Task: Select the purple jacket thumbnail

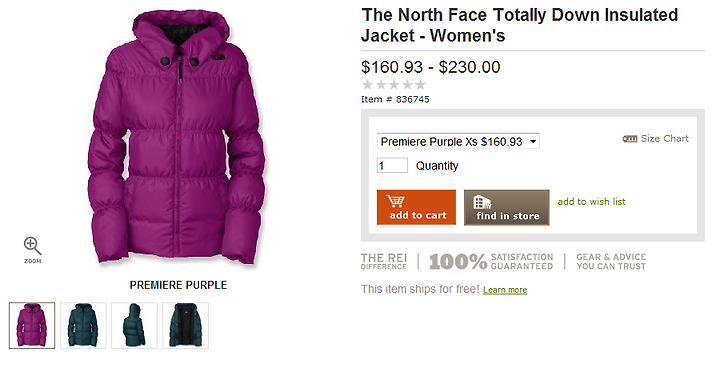Action: coord(32,325)
